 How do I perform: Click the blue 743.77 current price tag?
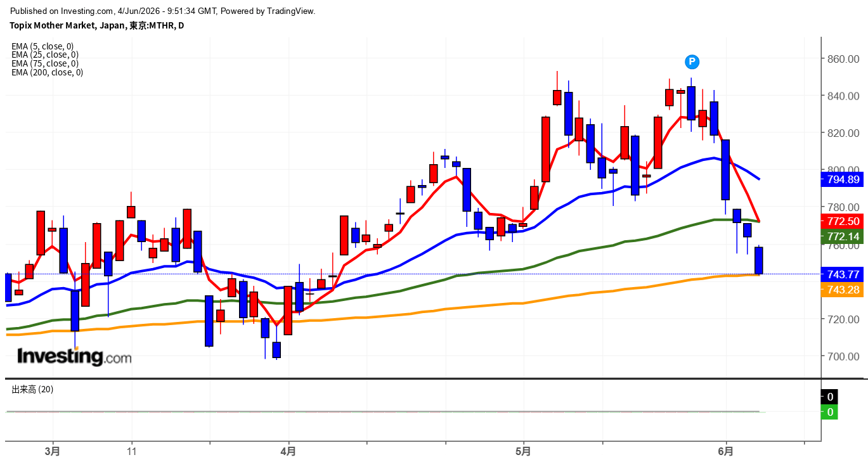point(842,274)
